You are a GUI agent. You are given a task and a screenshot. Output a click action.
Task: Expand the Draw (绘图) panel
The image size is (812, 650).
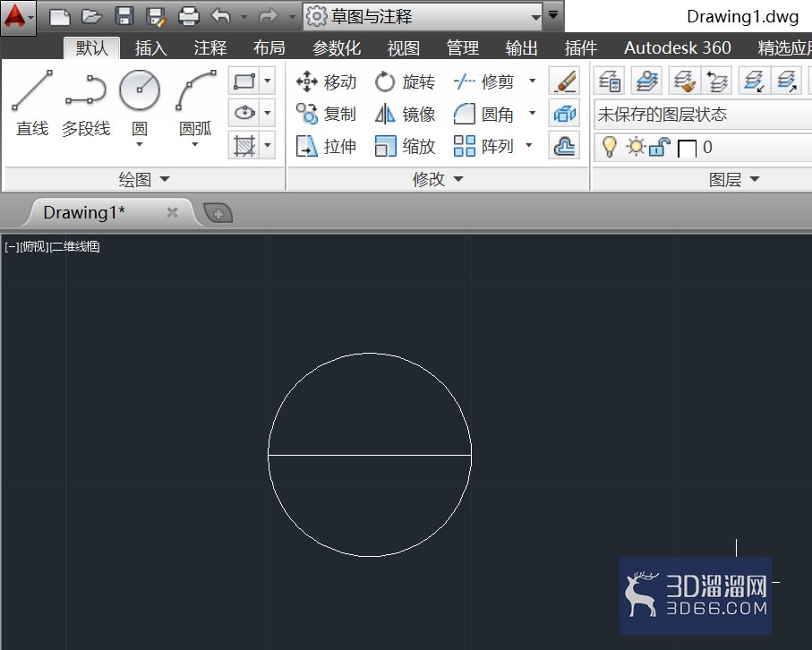point(144,179)
